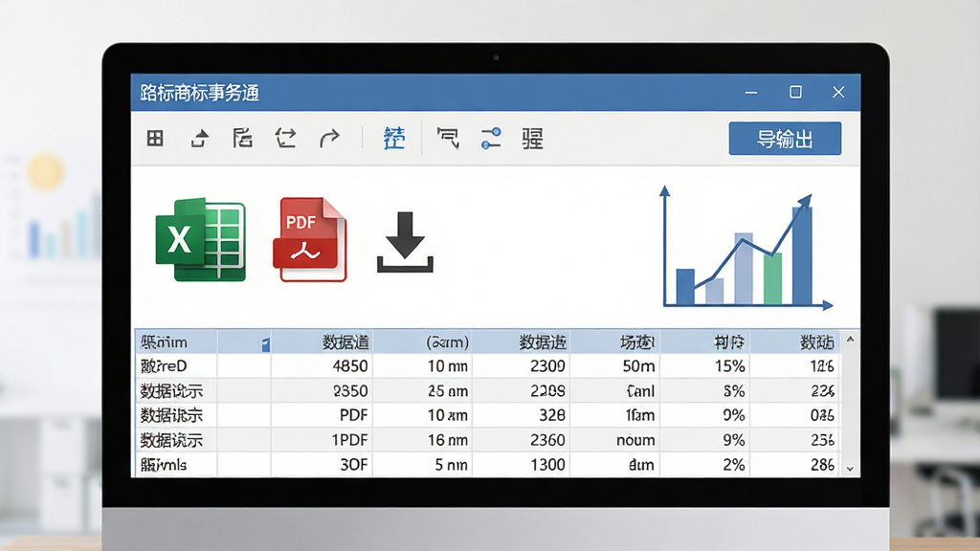Image resolution: width=980 pixels, height=551 pixels.
Task: Click the cell reading 1PDF
Action: [x=322, y=440]
